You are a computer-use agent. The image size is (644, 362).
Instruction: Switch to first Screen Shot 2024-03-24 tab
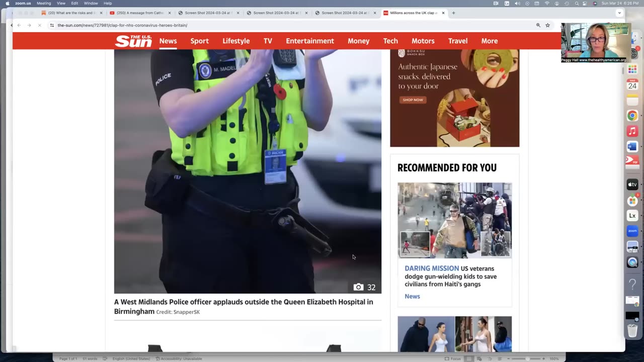[x=208, y=13]
